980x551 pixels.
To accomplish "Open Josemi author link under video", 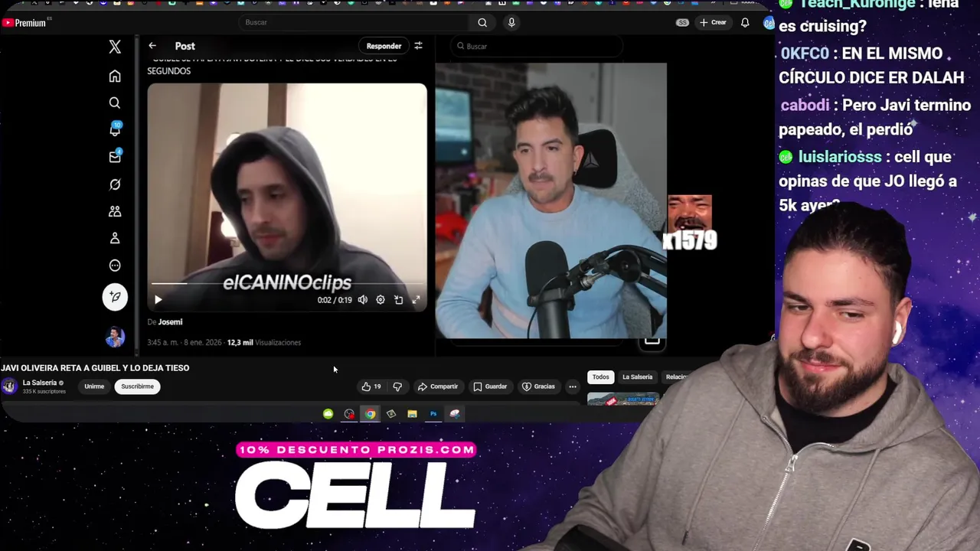I will (x=170, y=322).
